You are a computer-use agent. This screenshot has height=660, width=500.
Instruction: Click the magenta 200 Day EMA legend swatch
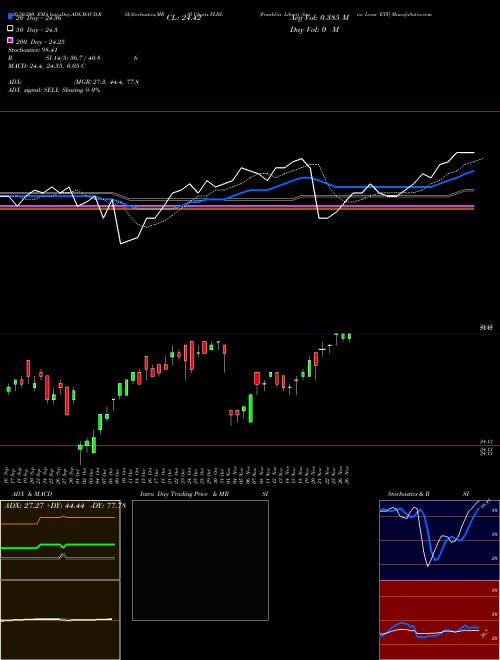pyautogui.click(x=10, y=40)
